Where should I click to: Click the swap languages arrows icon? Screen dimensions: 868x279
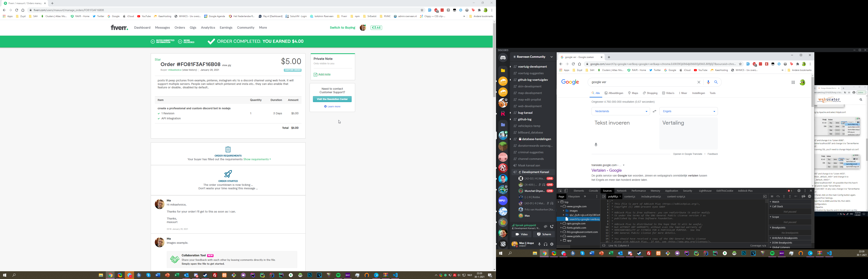pos(654,111)
